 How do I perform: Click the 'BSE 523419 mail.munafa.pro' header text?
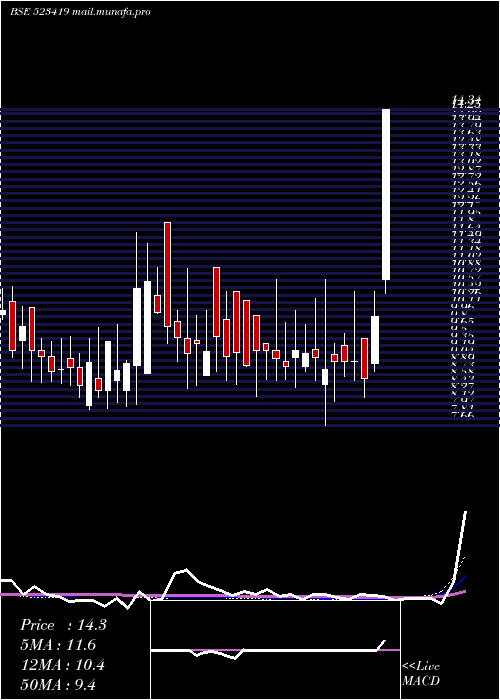click(x=80, y=12)
